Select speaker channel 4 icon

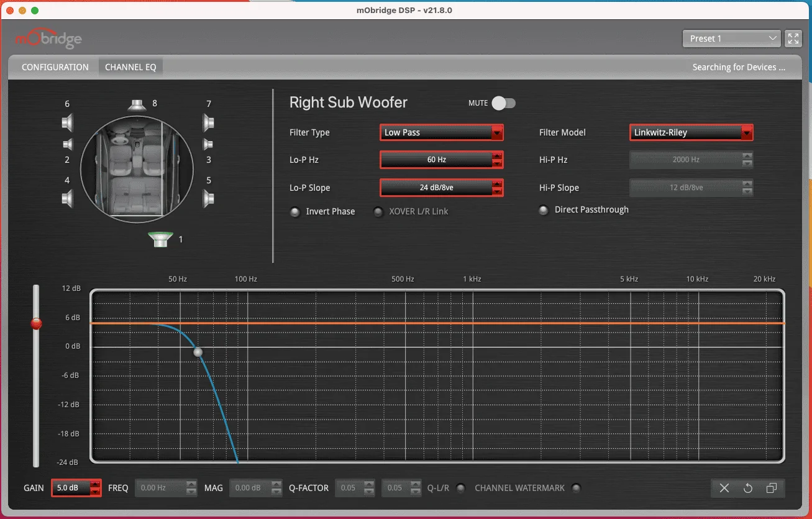pyautogui.click(x=68, y=199)
